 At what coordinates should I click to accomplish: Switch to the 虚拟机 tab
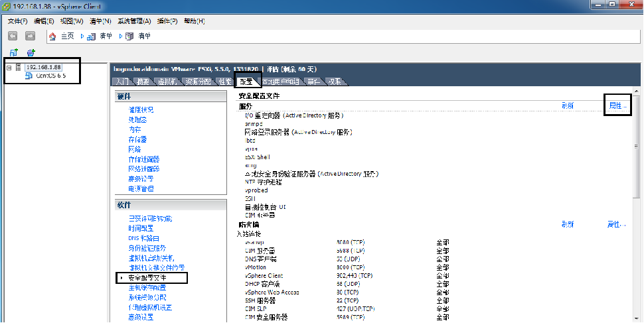click(x=167, y=82)
